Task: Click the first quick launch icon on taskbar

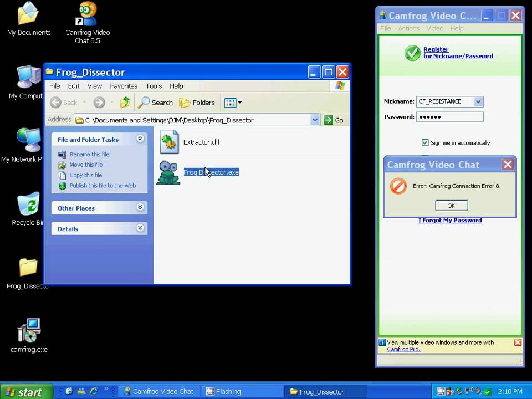Action: click(x=69, y=391)
